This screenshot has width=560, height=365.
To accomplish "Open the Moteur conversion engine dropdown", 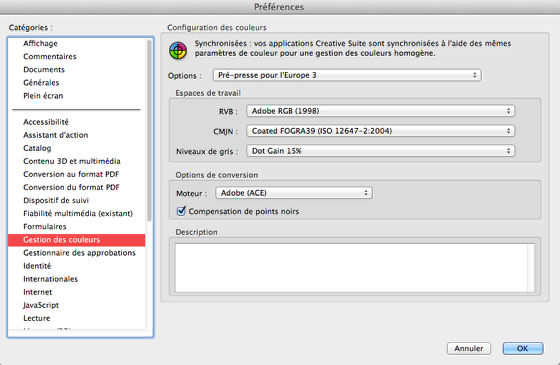I will click(x=294, y=193).
